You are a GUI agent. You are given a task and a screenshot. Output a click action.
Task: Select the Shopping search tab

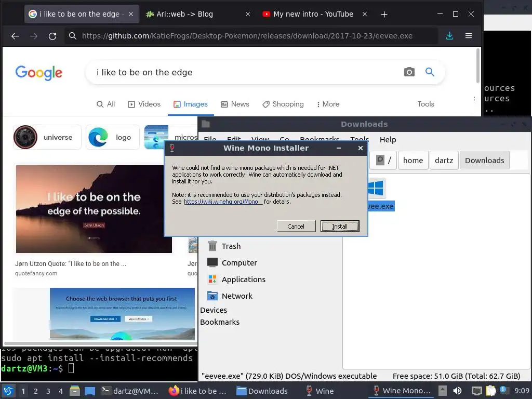283,104
